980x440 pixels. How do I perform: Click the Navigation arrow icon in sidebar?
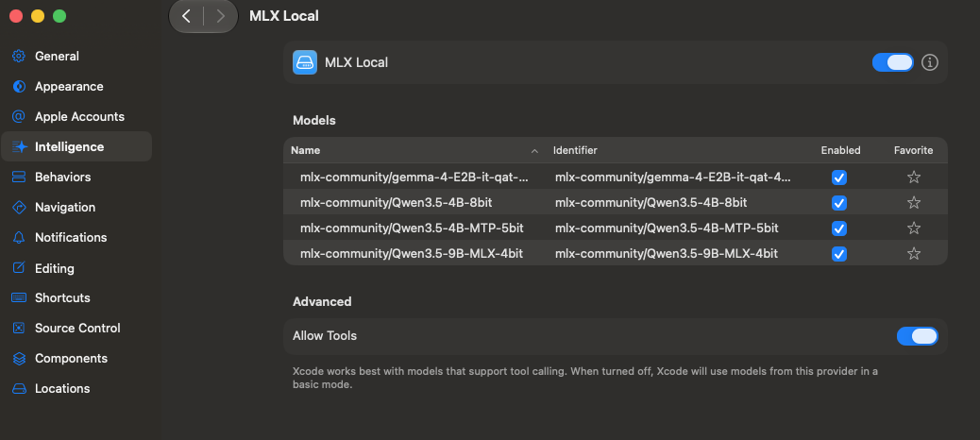tap(19, 207)
